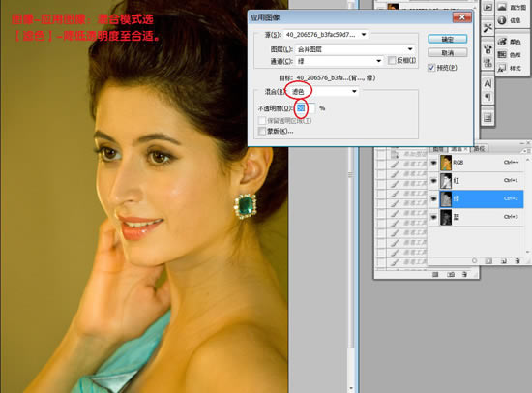
Task: Delete current state trash icon in History panel
Action: [464, 274]
